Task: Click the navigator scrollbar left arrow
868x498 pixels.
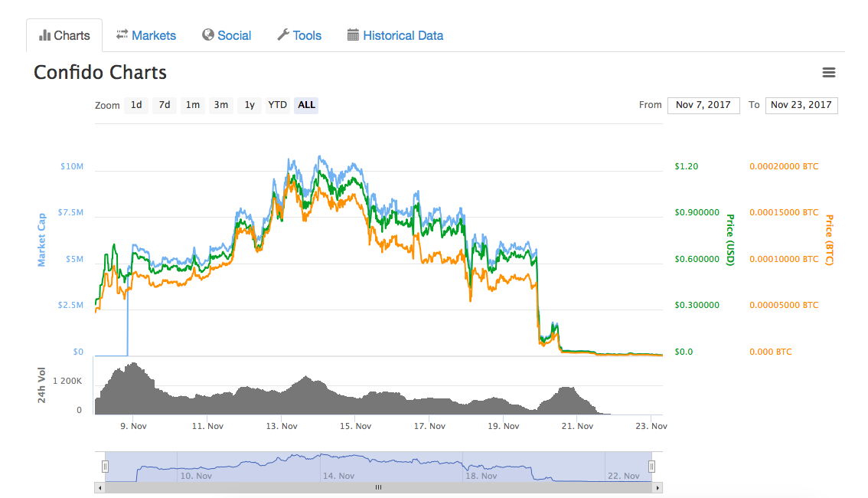Action: pyautogui.click(x=100, y=488)
